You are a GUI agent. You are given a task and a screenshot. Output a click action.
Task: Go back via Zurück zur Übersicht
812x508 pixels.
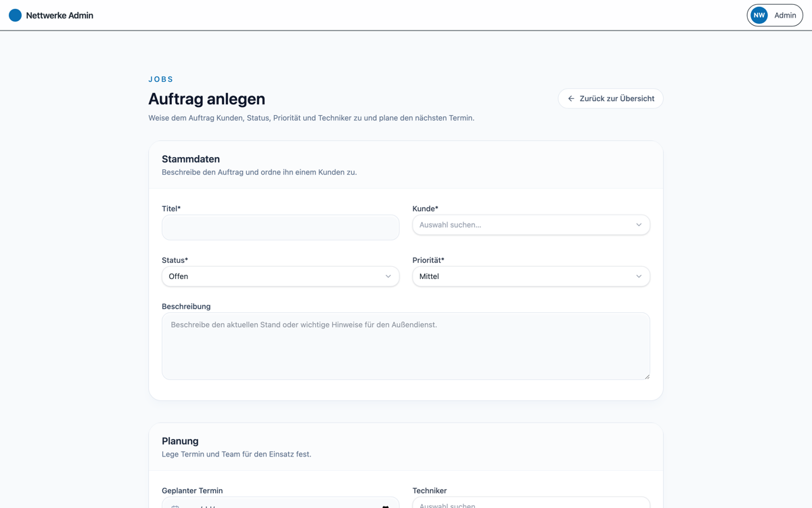(x=610, y=98)
